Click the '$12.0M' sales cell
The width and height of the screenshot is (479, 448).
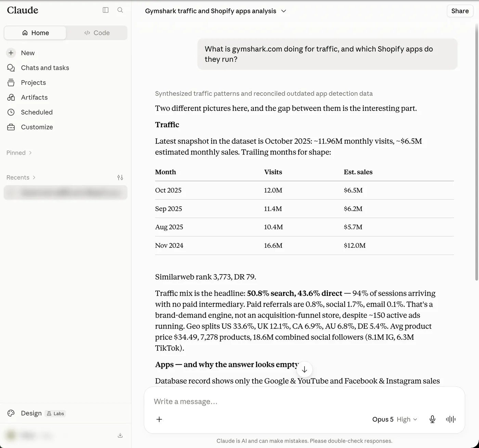[x=355, y=245]
